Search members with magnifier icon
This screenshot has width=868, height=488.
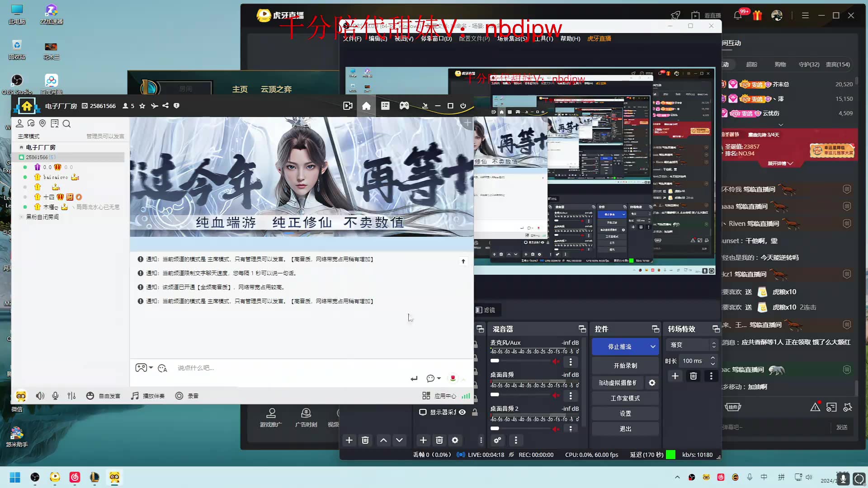click(66, 123)
